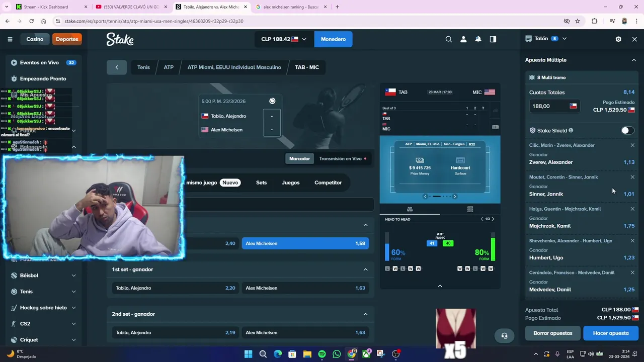Switch to the Deportes tab
Image resolution: width=644 pixels, height=362 pixels.
pos(67,39)
